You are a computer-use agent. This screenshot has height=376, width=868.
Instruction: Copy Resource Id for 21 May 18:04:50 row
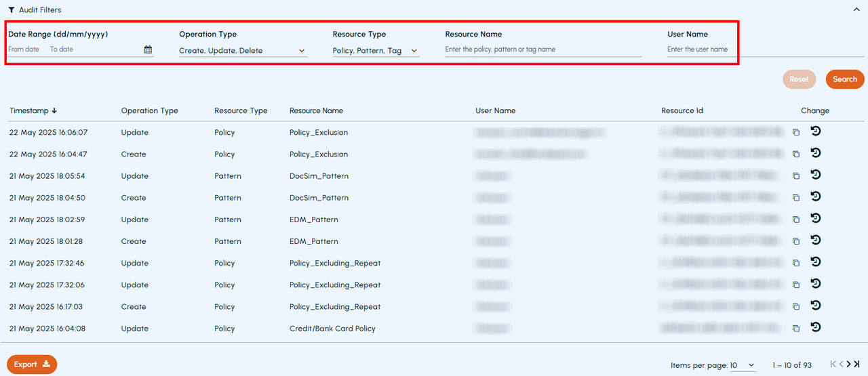796,198
